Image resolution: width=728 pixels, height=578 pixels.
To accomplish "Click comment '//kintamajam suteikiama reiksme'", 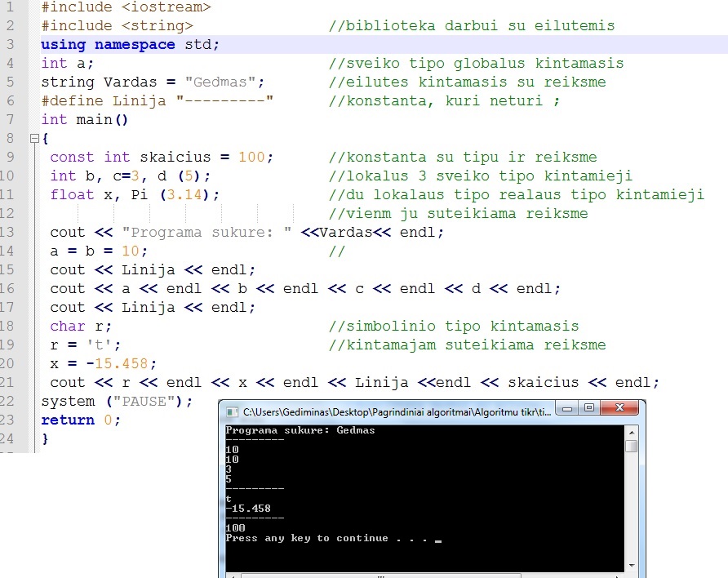I will (467, 345).
